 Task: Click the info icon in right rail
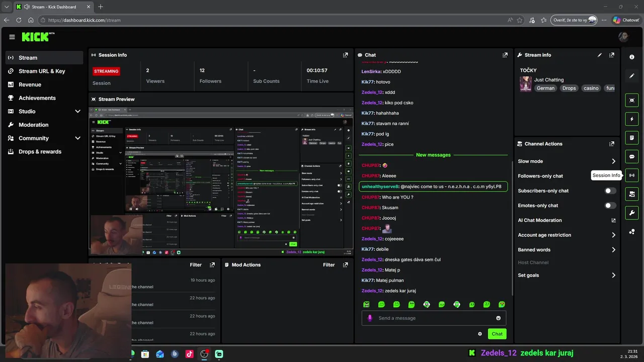[632, 57]
